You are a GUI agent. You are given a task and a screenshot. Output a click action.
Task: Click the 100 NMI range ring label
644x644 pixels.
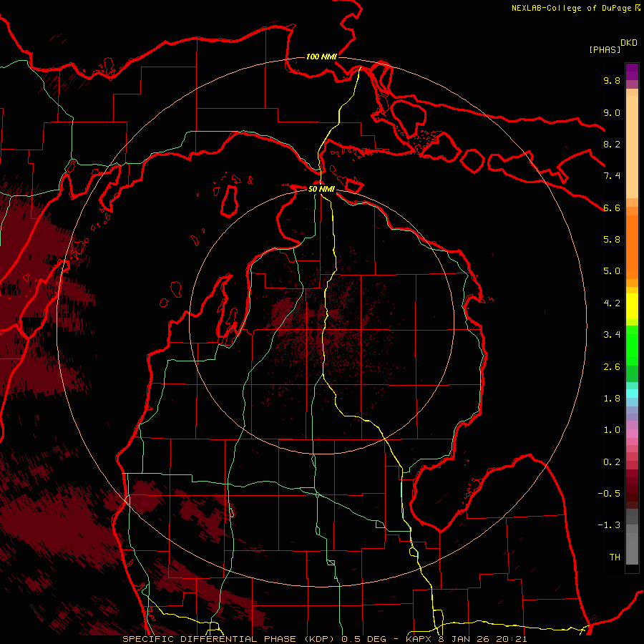(321, 57)
